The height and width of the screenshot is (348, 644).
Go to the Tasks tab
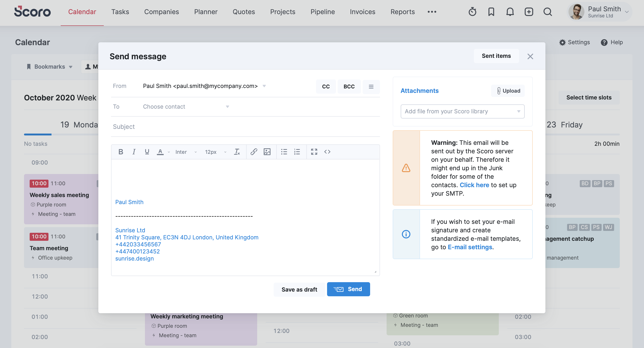pyautogui.click(x=120, y=12)
